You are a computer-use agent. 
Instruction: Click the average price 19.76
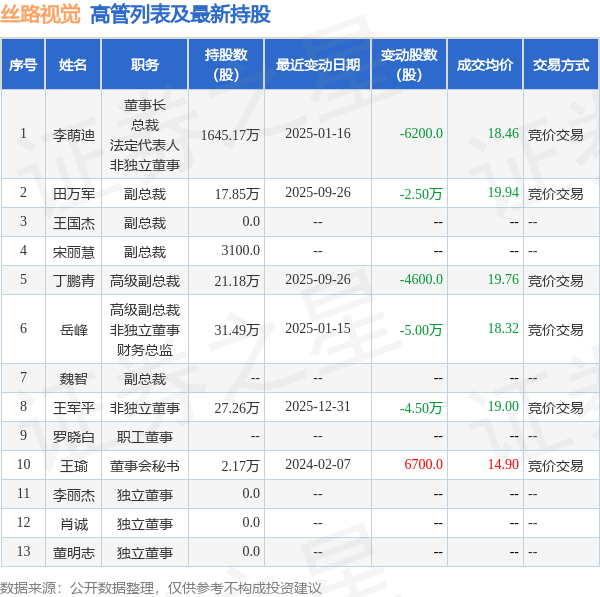503,279
